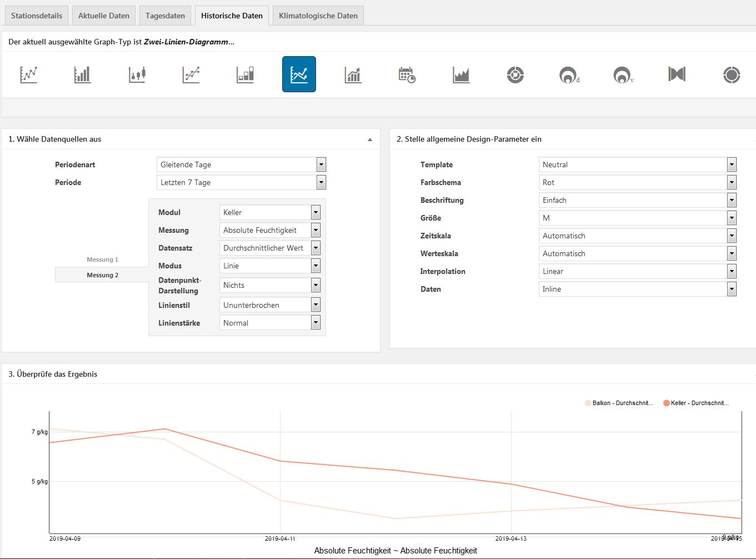Select the bar chart type icon
Image resolution: width=756 pixels, height=559 pixels.
[83, 74]
